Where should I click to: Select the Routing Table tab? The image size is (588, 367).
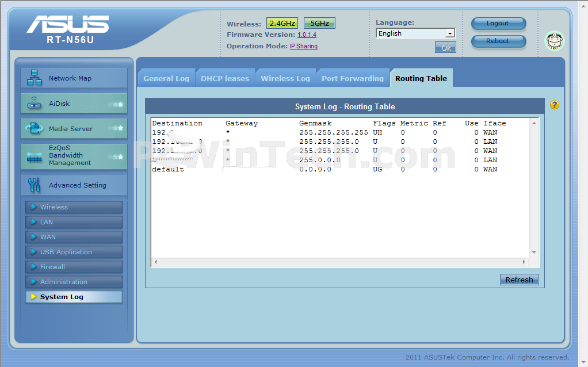(x=421, y=78)
